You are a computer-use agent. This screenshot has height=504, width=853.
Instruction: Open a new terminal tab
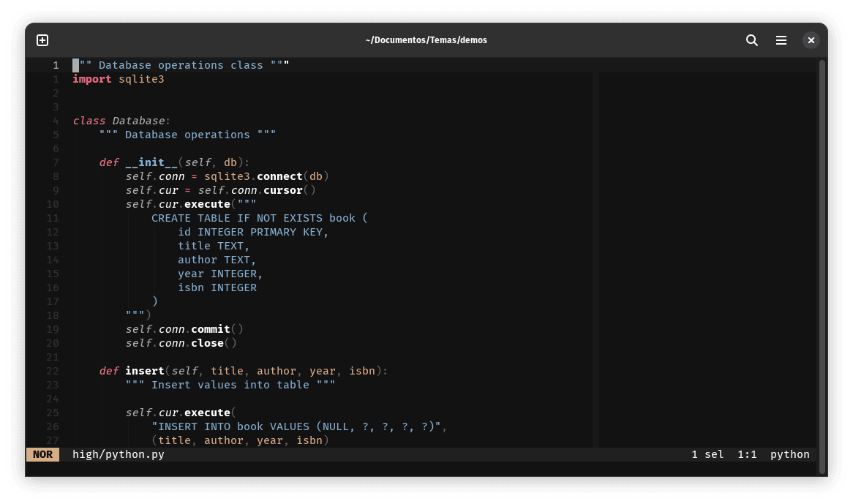(x=42, y=40)
